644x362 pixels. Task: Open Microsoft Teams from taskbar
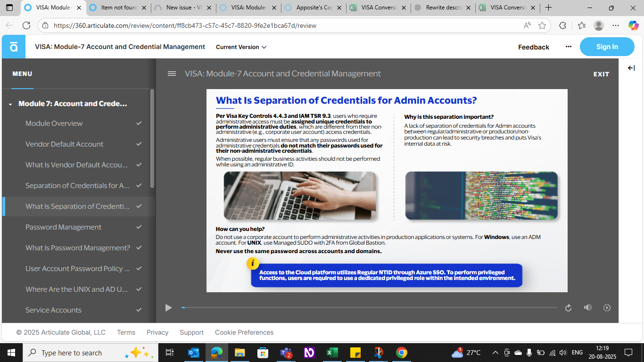pyautogui.click(x=286, y=353)
